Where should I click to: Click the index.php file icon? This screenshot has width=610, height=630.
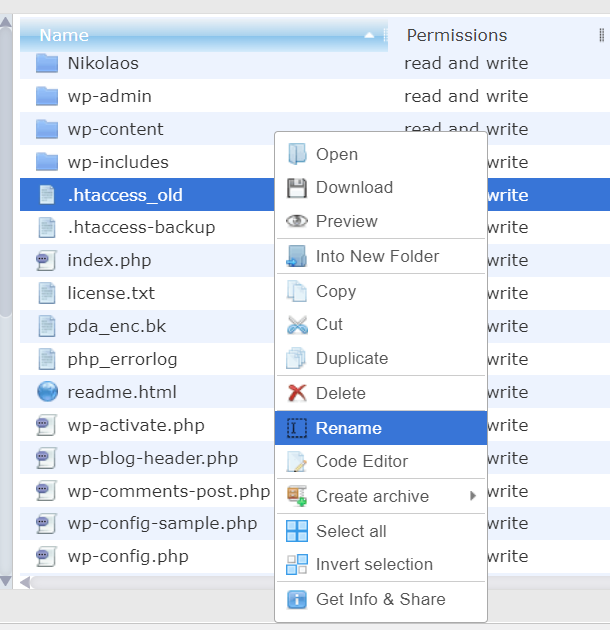pos(47,260)
